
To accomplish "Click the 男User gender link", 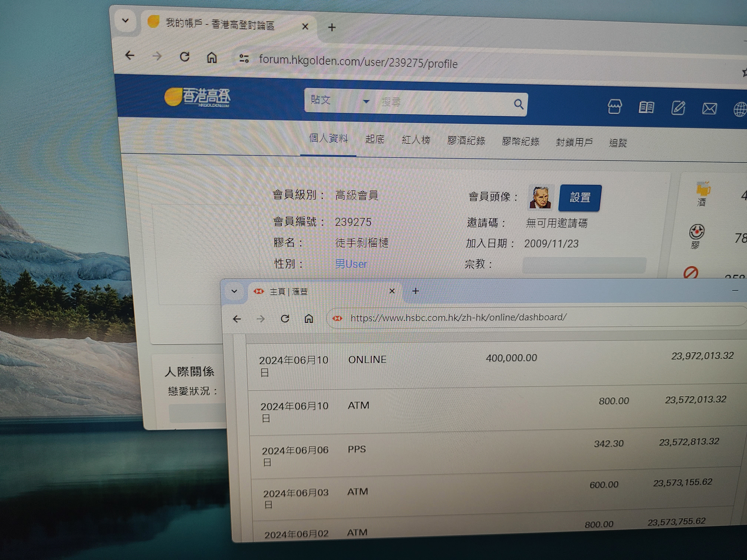I will tap(351, 264).
